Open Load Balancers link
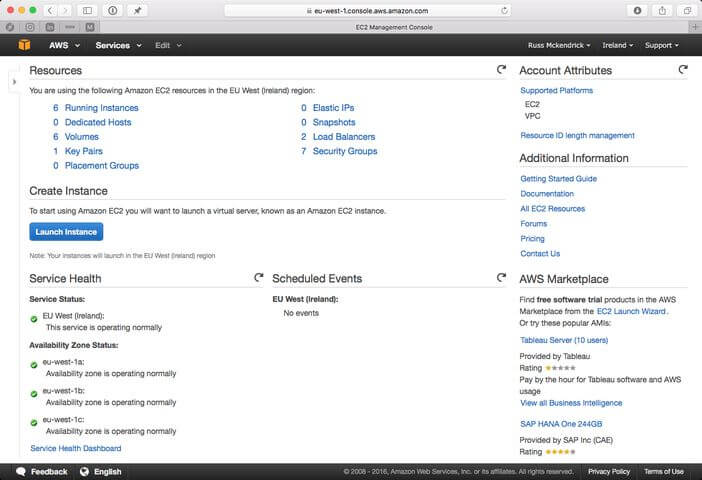 [x=344, y=137]
